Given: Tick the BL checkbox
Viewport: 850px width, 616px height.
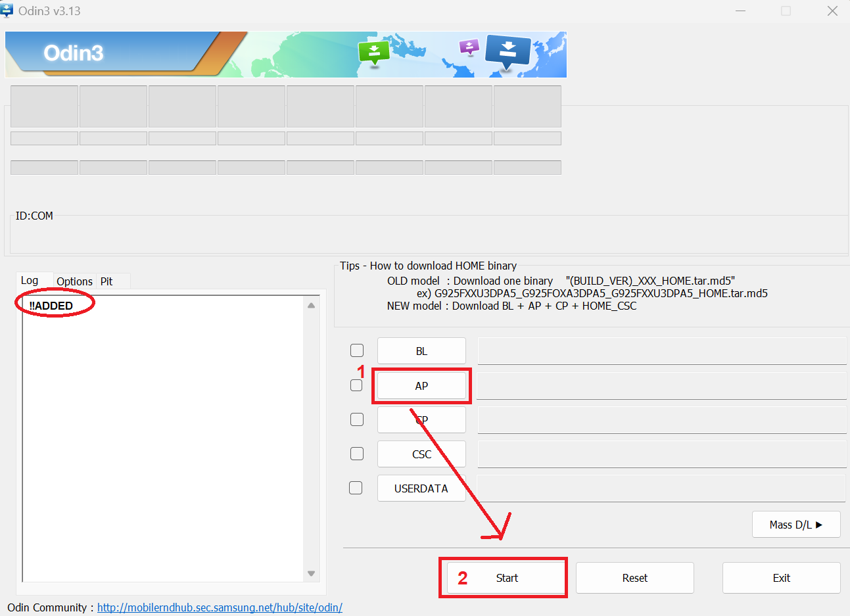Looking at the screenshot, I should (x=357, y=350).
